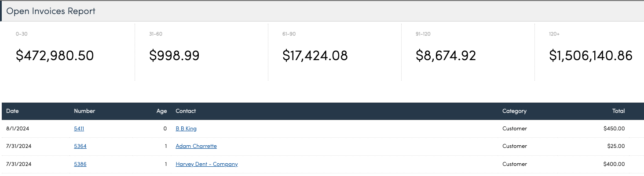Click the 8/1/2024 date cell
Image resolution: width=644 pixels, height=176 pixels.
tap(17, 129)
